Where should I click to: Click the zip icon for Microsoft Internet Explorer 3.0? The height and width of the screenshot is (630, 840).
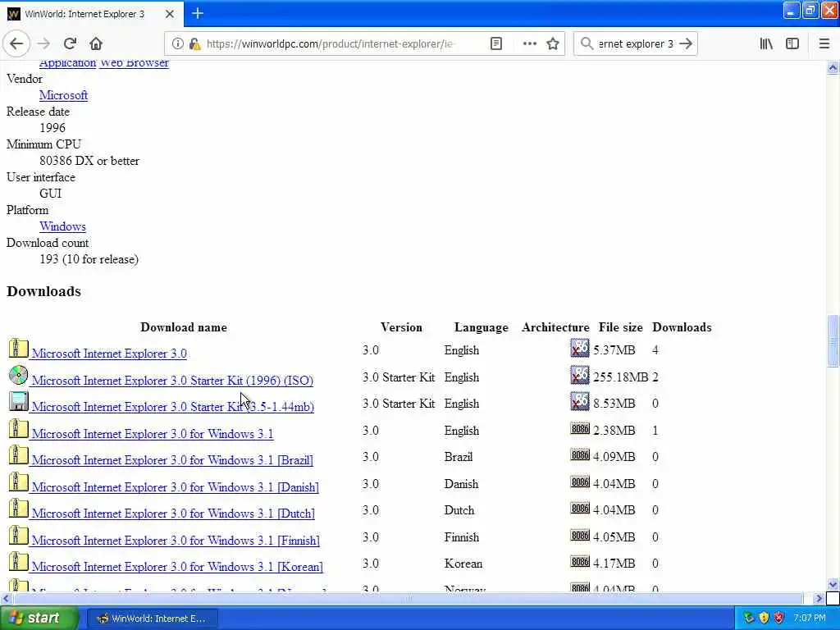pyautogui.click(x=18, y=348)
